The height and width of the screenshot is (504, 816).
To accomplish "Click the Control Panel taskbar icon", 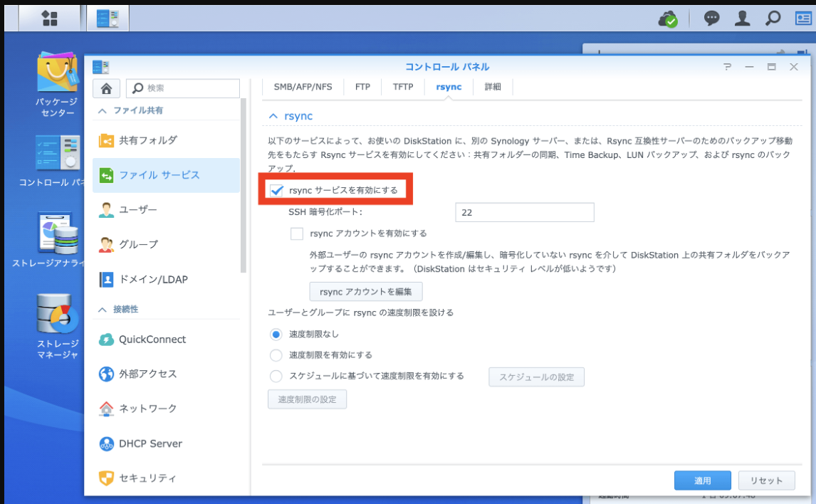I will [108, 19].
